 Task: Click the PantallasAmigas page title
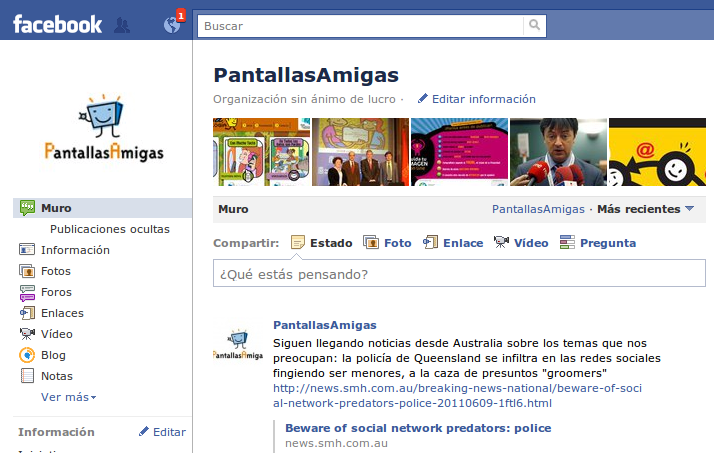pyautogui.click(x=306, y=75)
